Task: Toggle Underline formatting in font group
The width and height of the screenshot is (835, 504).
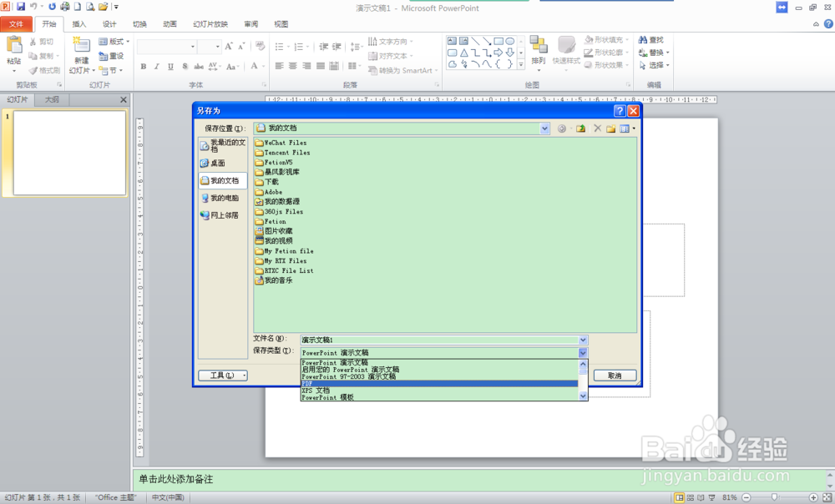Action: tap(170, 67)
